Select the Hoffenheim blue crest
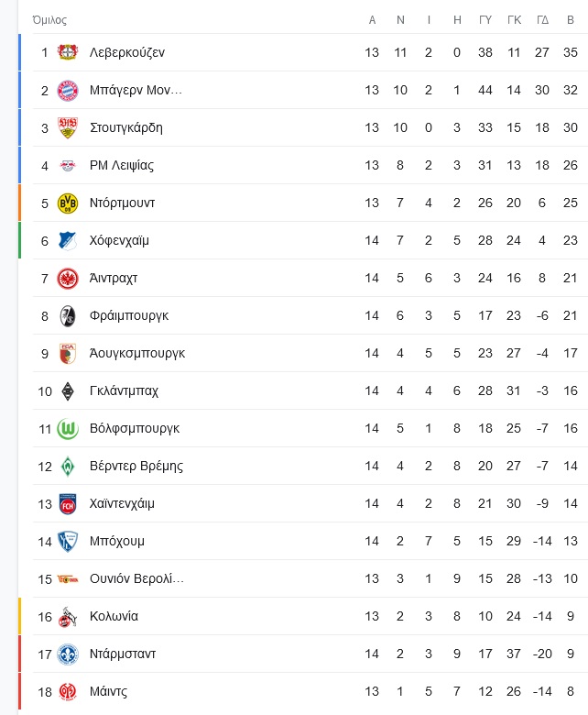The height and width of the screenshot is (715, 588). click(x=68, y=241)
